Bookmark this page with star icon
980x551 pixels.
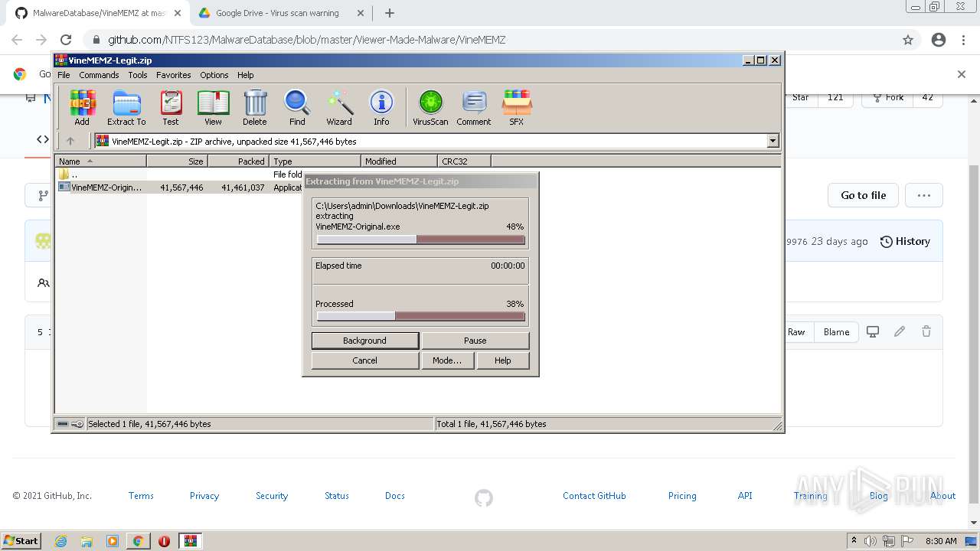tap(908, 40)
